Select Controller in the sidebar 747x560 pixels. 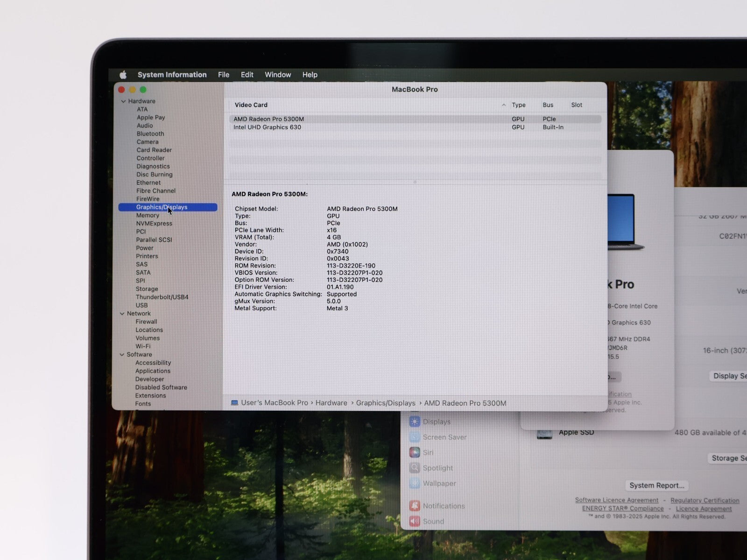click(x=150, y=158)
